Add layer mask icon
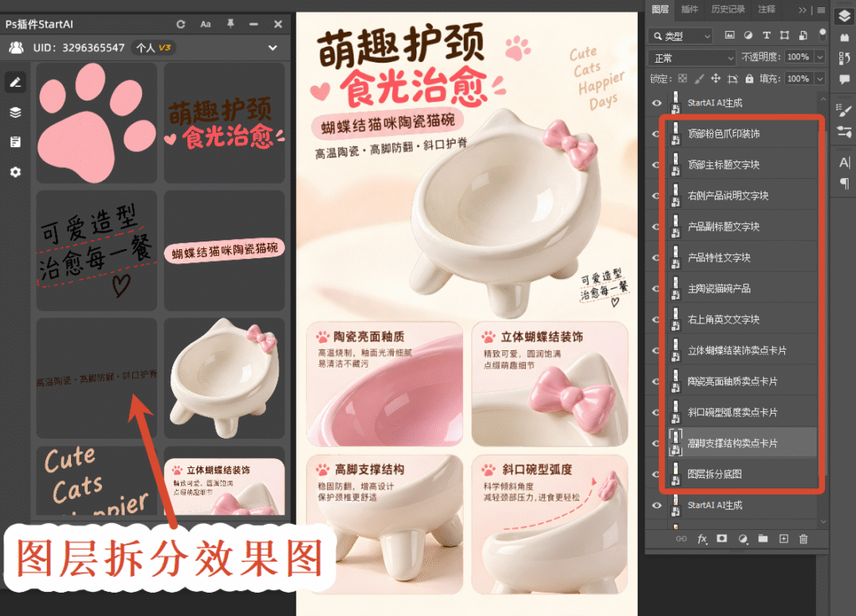This screenshot has width=856, height=616. click(721, 538)
